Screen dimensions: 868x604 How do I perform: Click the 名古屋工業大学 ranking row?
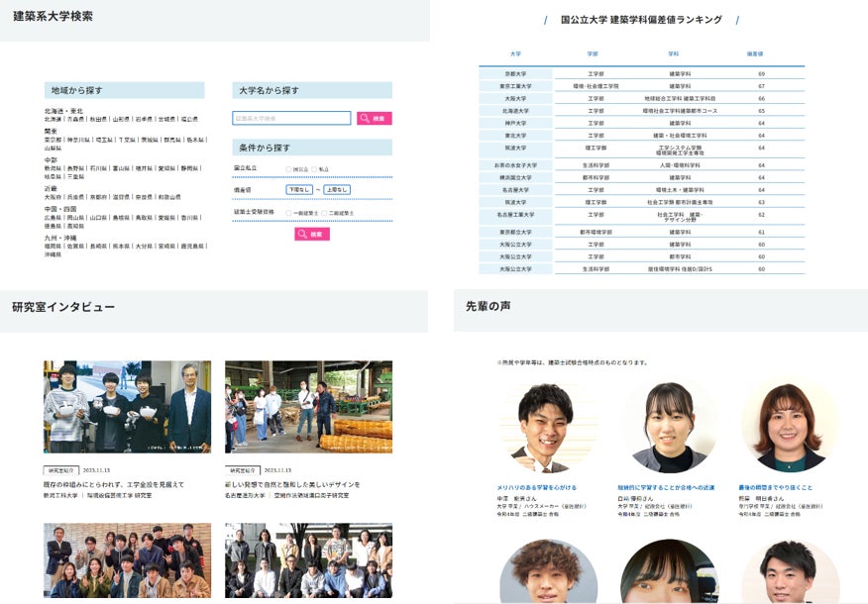click(x=642, y=217)
